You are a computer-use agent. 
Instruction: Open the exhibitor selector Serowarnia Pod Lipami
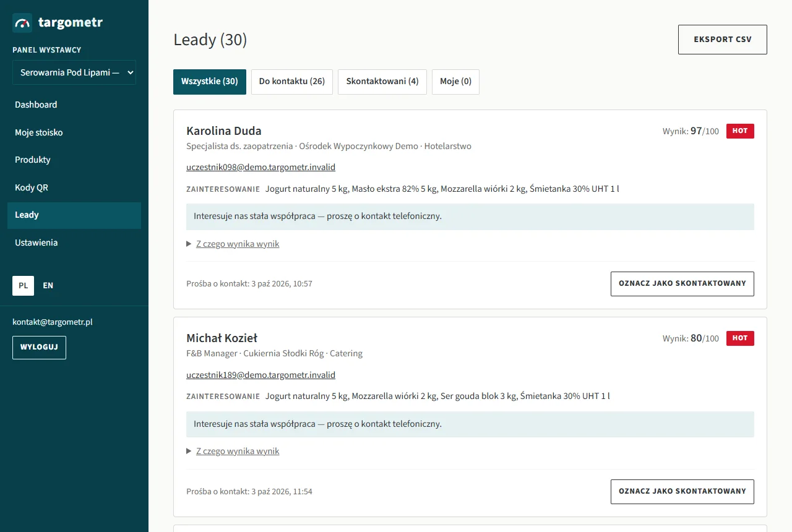click(x=74, y=72)
